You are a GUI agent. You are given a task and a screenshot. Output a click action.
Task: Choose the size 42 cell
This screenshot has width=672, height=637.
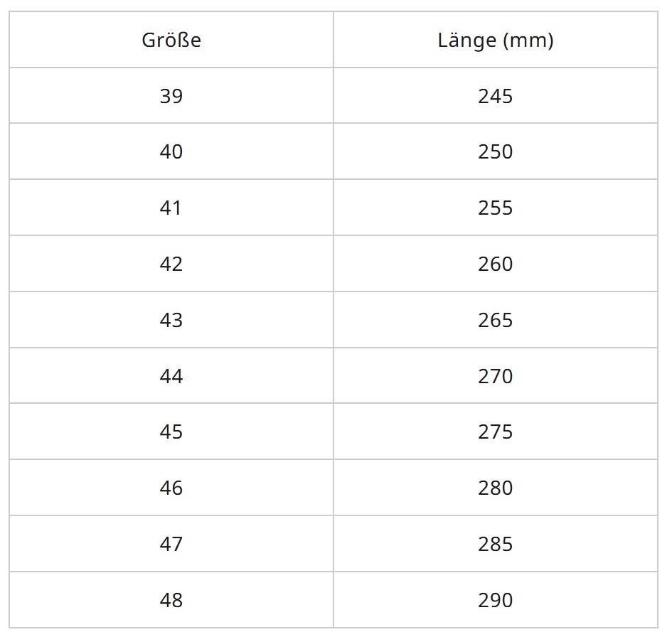click(171, 264)
